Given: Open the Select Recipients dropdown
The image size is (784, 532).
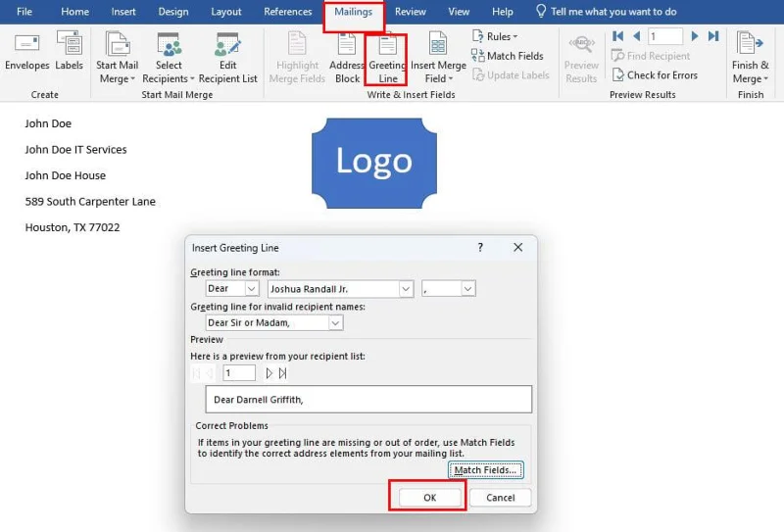Looking at the screenshot, I should point(169,58).
